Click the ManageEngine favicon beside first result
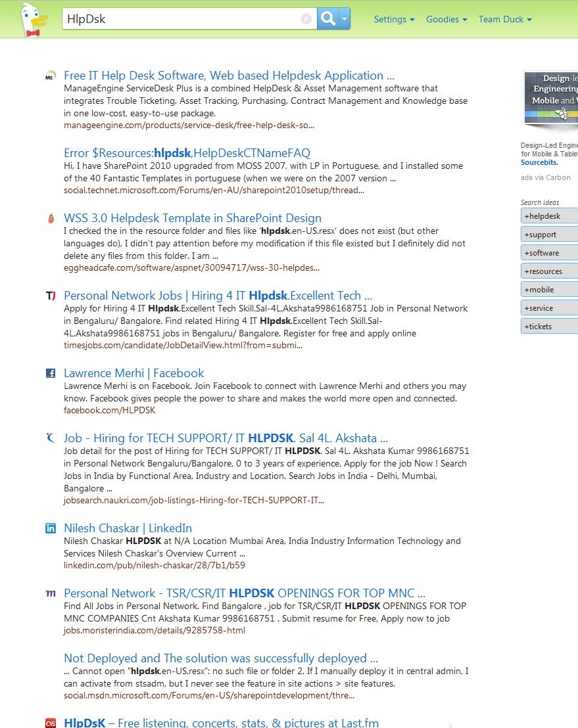The image size is (578, 728). [x=50, y=76]
